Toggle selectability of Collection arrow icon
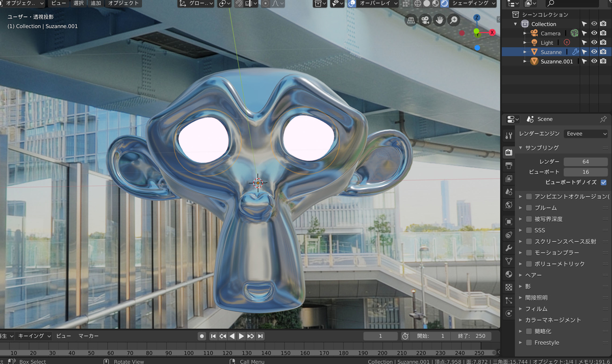This screenshot has width=612, height=364. click(584, 24)
